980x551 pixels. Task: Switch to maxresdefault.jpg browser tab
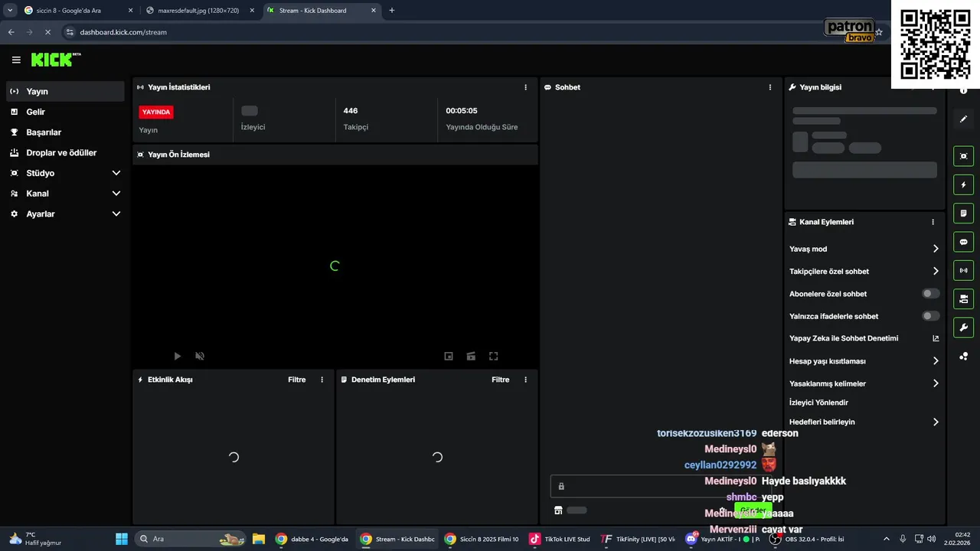[x=201, y=11]
